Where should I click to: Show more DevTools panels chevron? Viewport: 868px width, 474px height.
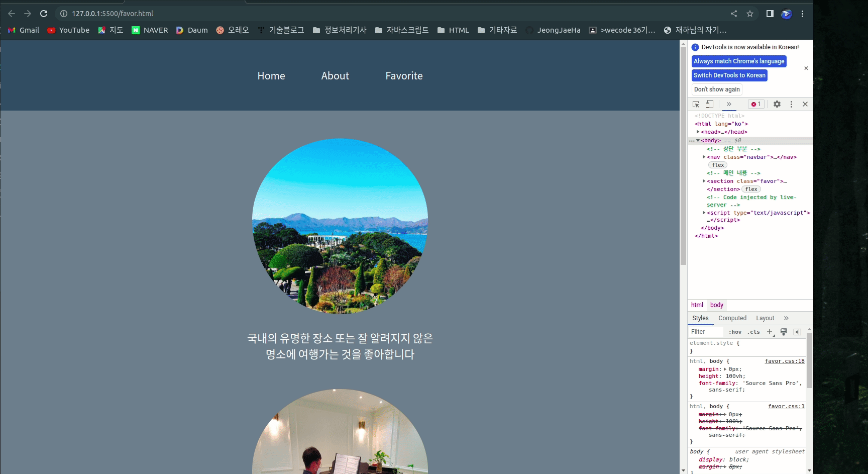729,104
